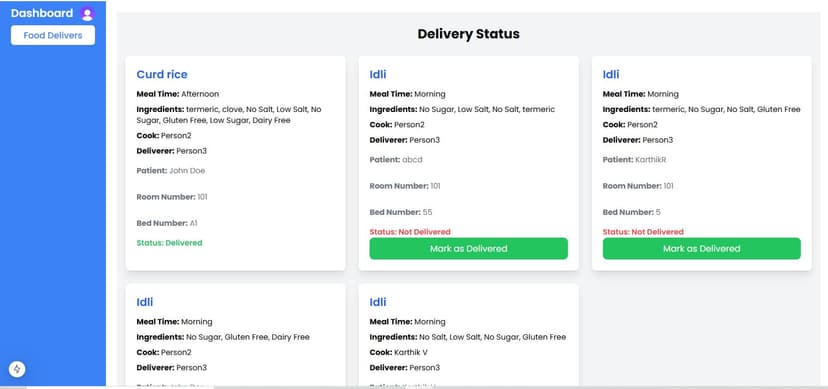This screenshot has height=389, width=828.
Task: Click the Bed Number: 5 text
Action: [632, 212]
